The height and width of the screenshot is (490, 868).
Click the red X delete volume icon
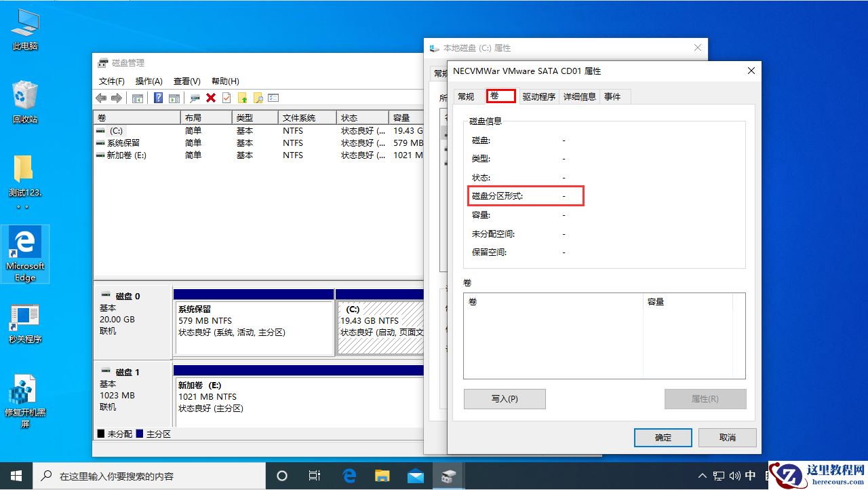[211, 98]
